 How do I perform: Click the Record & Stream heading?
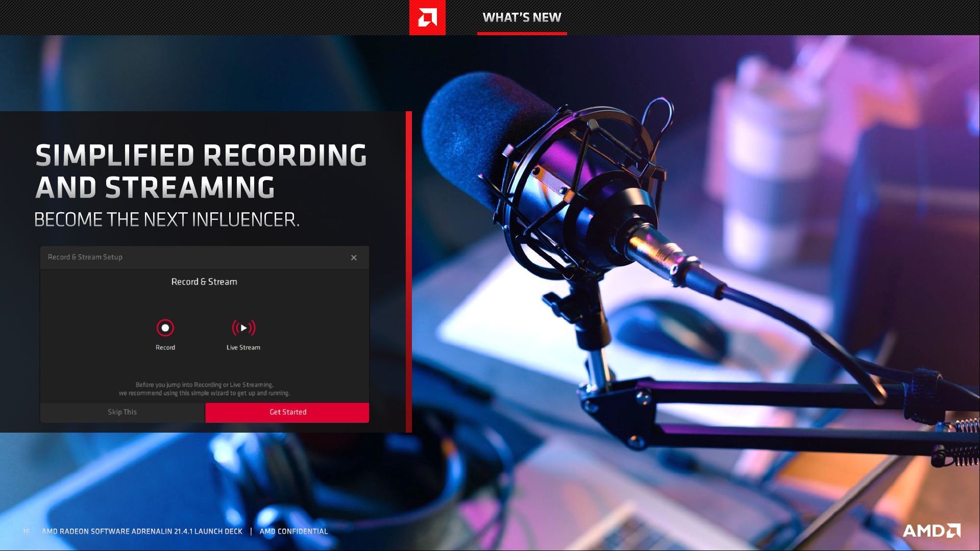[x=204, y=282]
